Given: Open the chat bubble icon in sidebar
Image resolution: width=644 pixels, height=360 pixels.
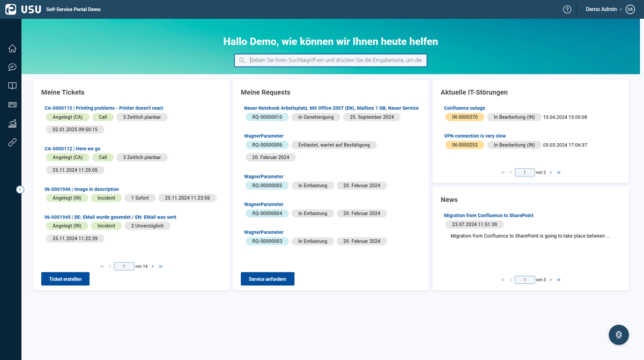Looking at the screenshot, I should (12, 67).
